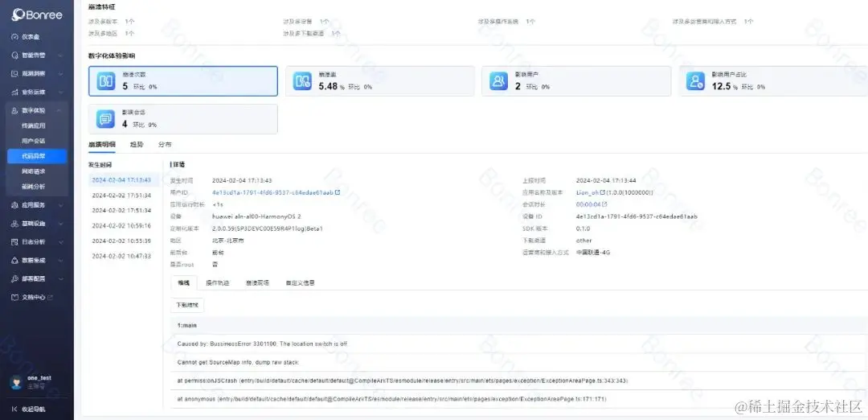This screenshot has height=420, width=868.
Task: Click the one_test user avatar
Action: coord(17,381)
